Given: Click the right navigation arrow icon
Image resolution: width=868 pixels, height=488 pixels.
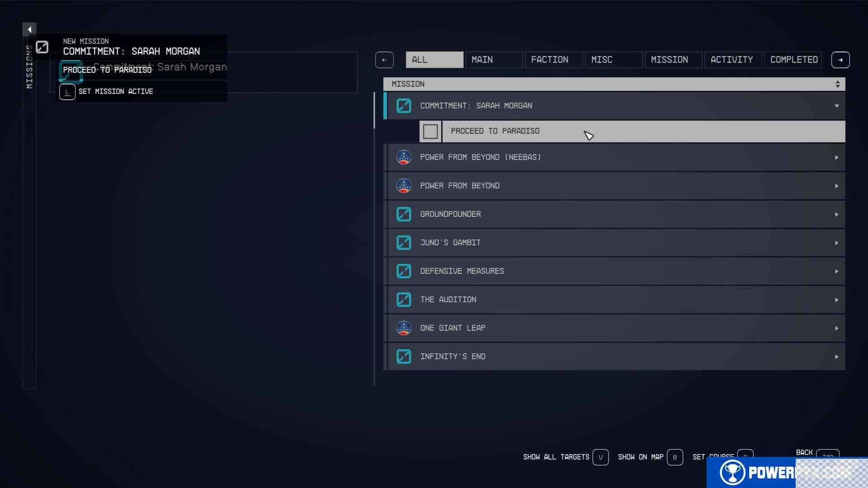Looking at the screenshot, I should click(840, 60).
